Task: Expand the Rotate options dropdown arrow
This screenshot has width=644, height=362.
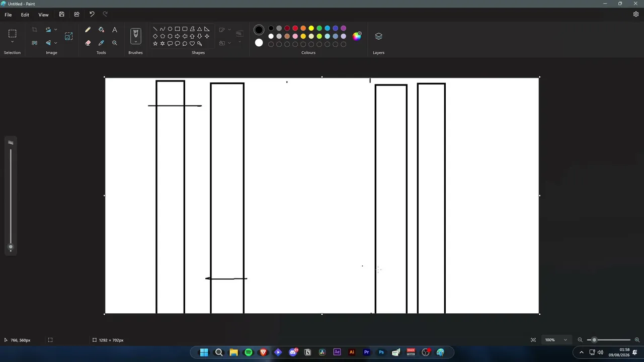Action: pyautogui.click(x=55, y=30)
